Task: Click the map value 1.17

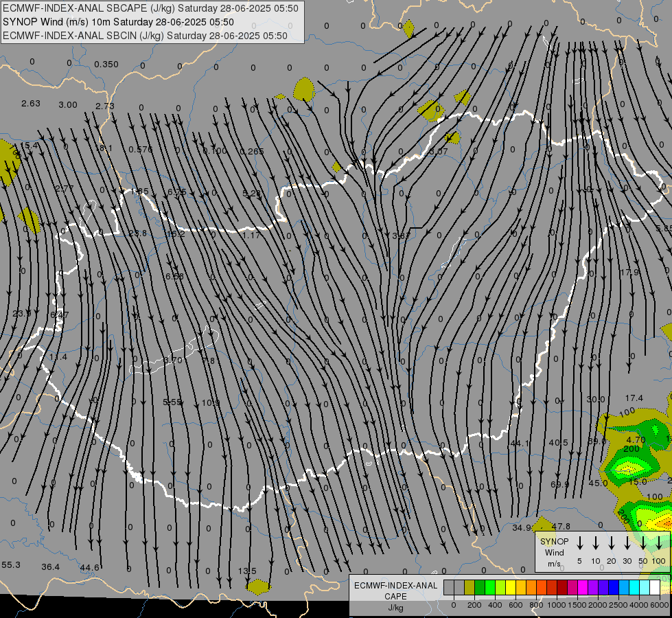Action: [251, 235]
